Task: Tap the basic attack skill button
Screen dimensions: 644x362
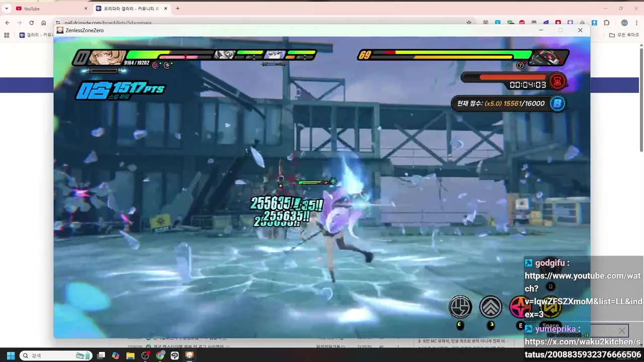Action: 460,306
